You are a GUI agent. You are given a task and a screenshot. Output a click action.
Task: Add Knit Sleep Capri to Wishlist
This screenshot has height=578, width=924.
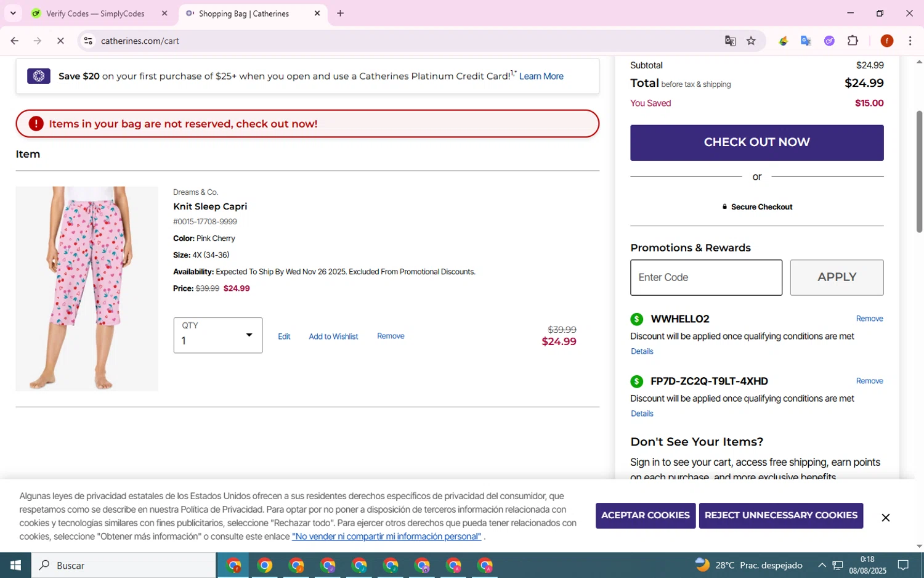pos(333,336)
